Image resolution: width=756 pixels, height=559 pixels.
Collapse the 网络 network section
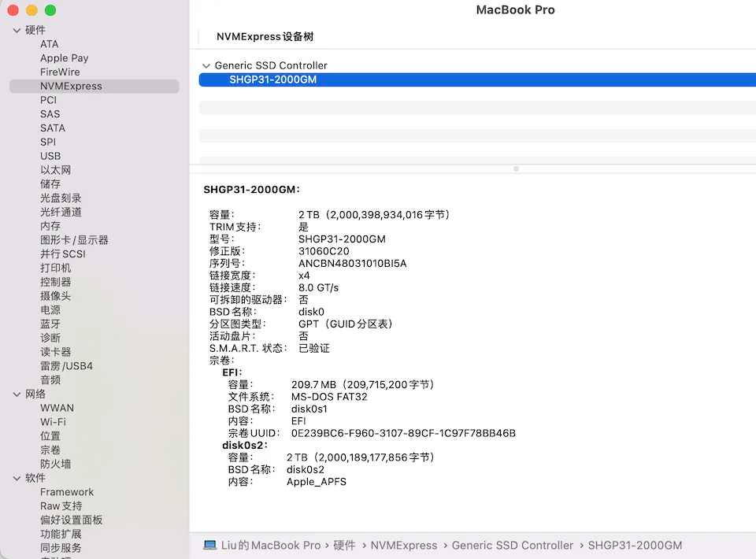[x=17, y=394]
